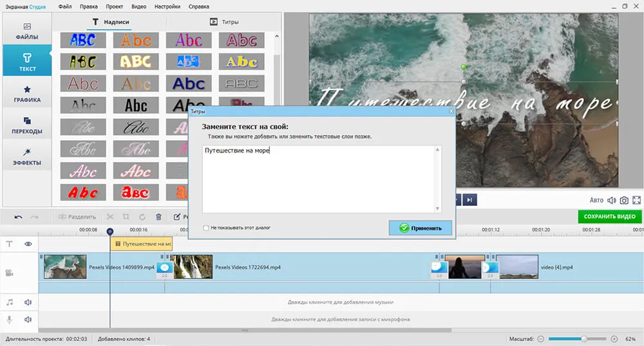Viewport: 644px width, 346px height.
Task: Select the video (4).mp4 clip thumbnail
Action: coord(517,266)
